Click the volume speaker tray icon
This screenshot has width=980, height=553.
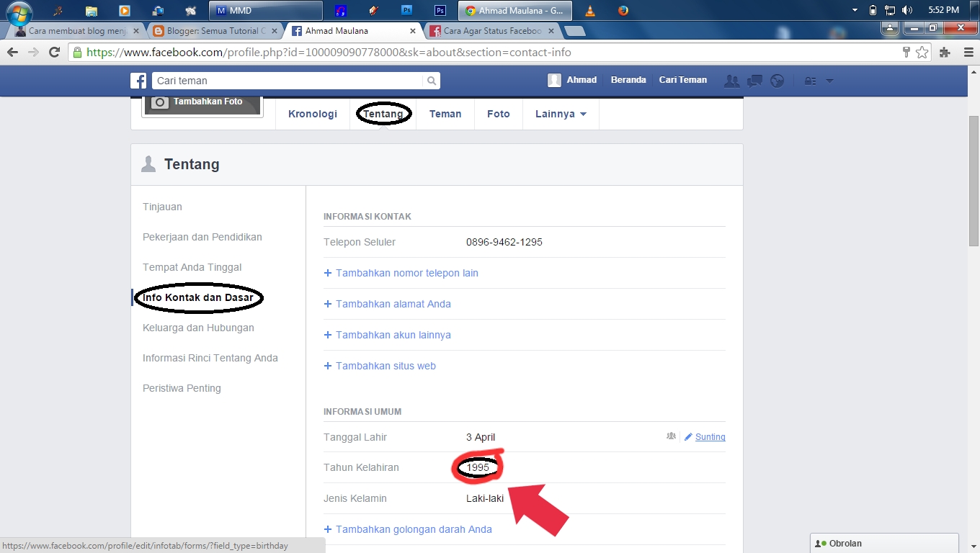907,10
